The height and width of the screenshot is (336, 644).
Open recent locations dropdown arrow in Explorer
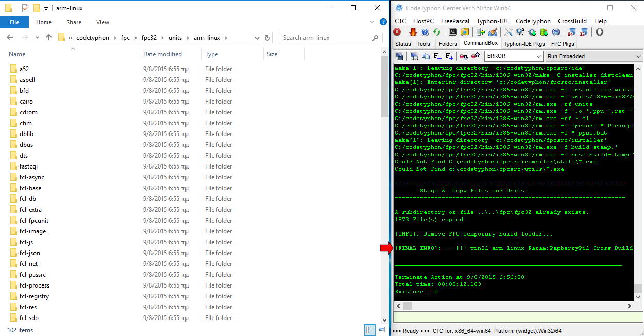click(37, 38)
